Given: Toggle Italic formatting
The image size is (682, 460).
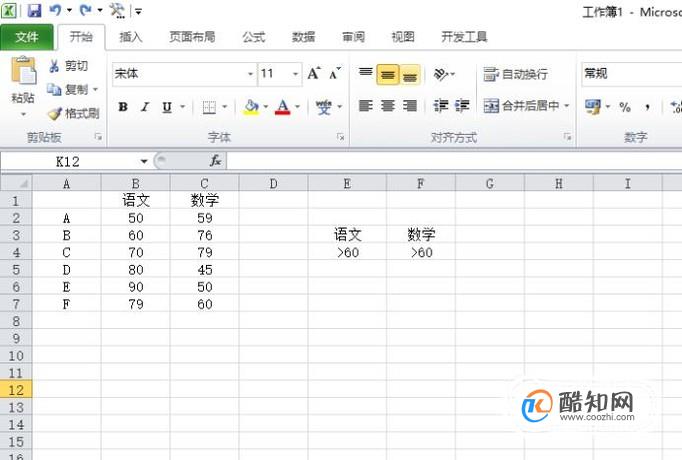Looking at the screenshot, I should (145, 107).
